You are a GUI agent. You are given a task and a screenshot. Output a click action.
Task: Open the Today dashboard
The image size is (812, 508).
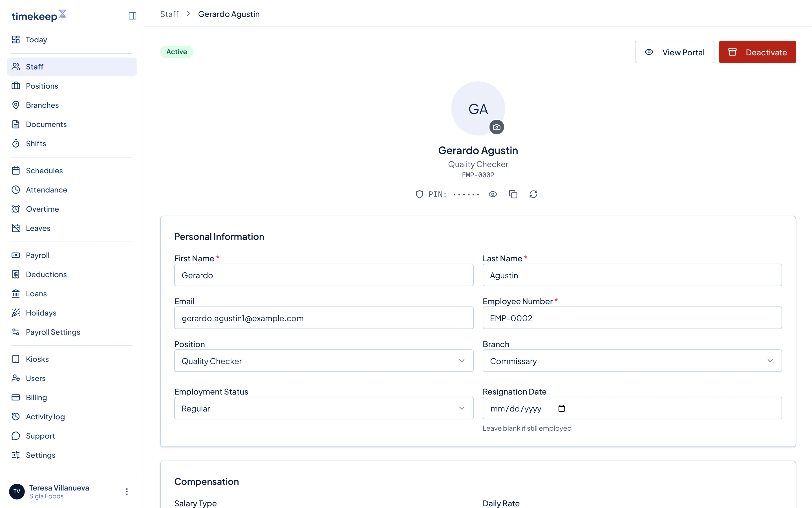click(72, 40)
